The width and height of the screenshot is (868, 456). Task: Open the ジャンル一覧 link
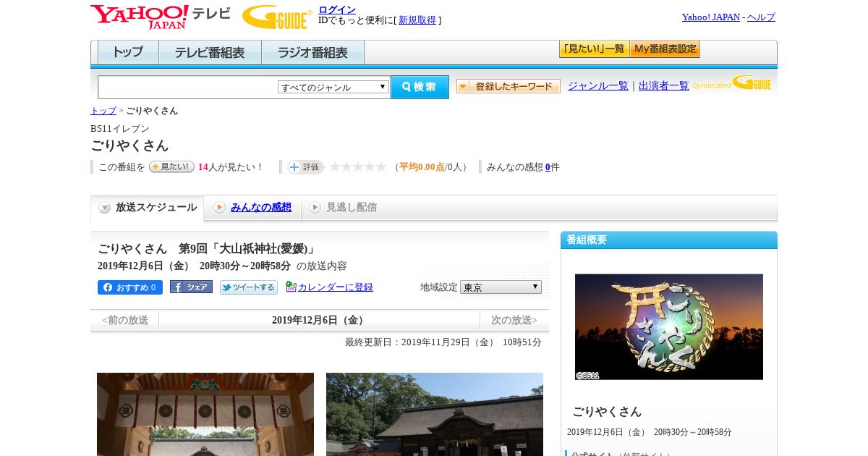(598, 86)
